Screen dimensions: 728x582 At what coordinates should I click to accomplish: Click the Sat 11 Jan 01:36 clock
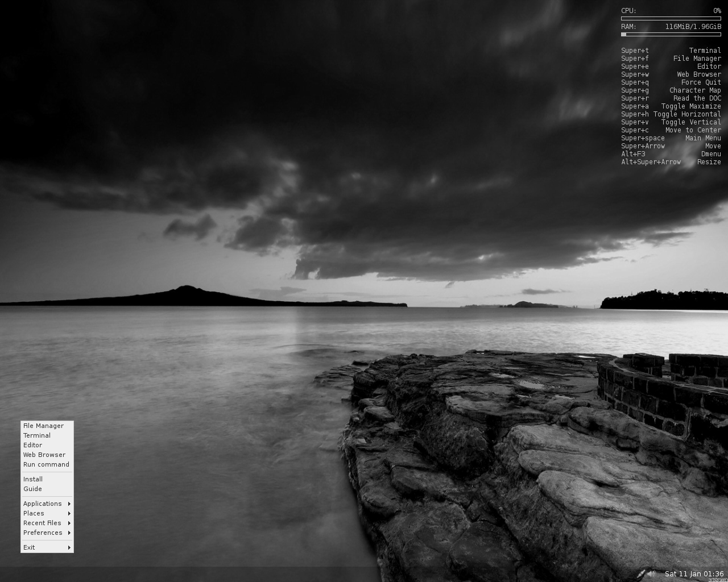click(694, 574)
